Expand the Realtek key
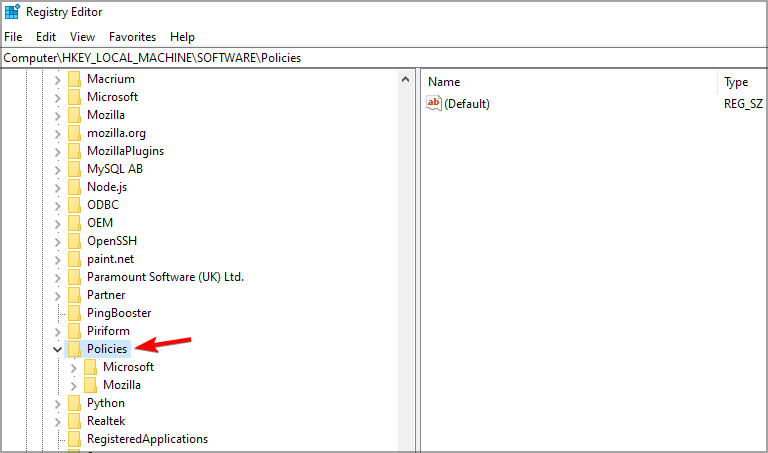Screen dimensions: 768x453 coord(57,421)
